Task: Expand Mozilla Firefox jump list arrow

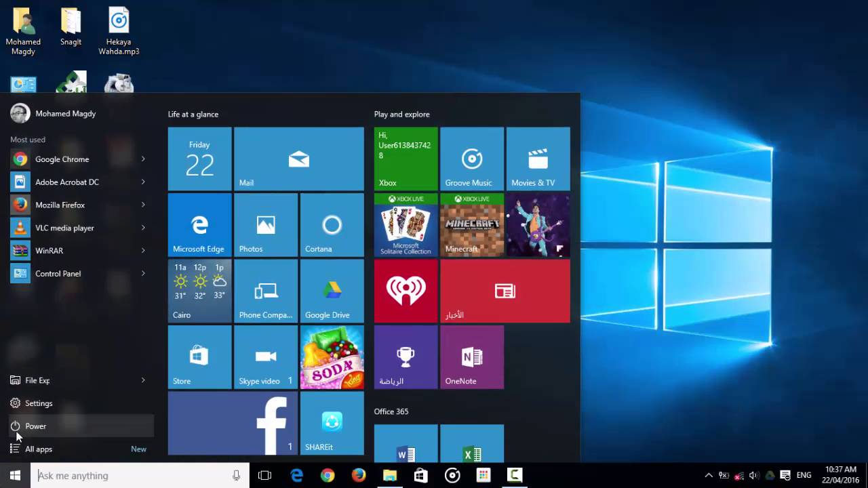Action: [x=143, y=205]
